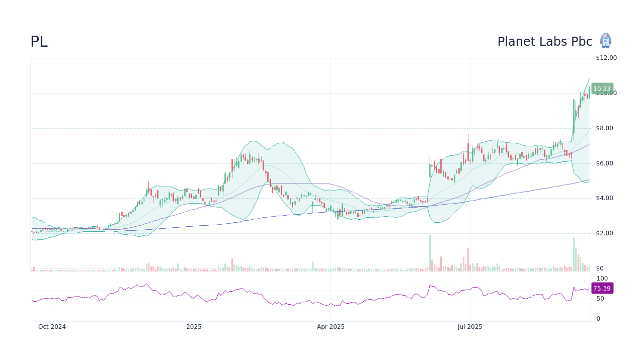Viewport: 644px width, 362px height.
Task: Click the $6.00 axis label
Action: 604,163
